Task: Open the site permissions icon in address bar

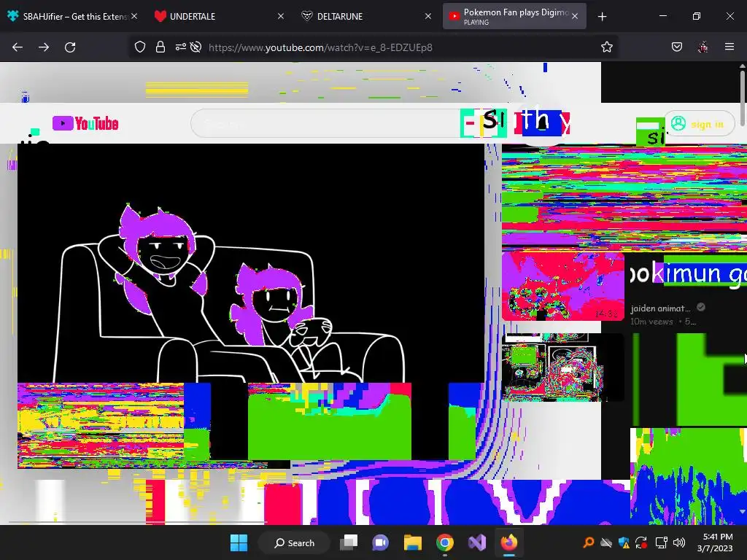Action: [x=181, y=47]
